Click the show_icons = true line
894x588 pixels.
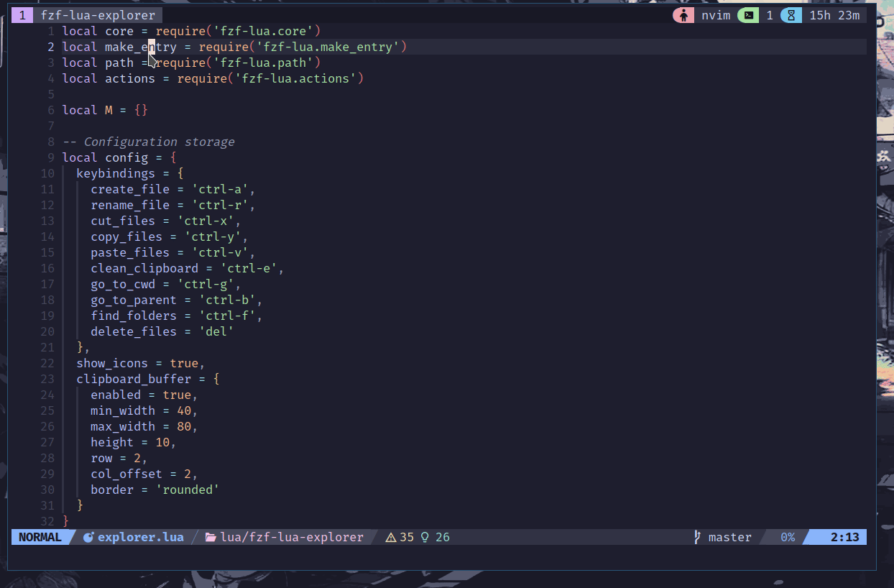tap(141, 363)
